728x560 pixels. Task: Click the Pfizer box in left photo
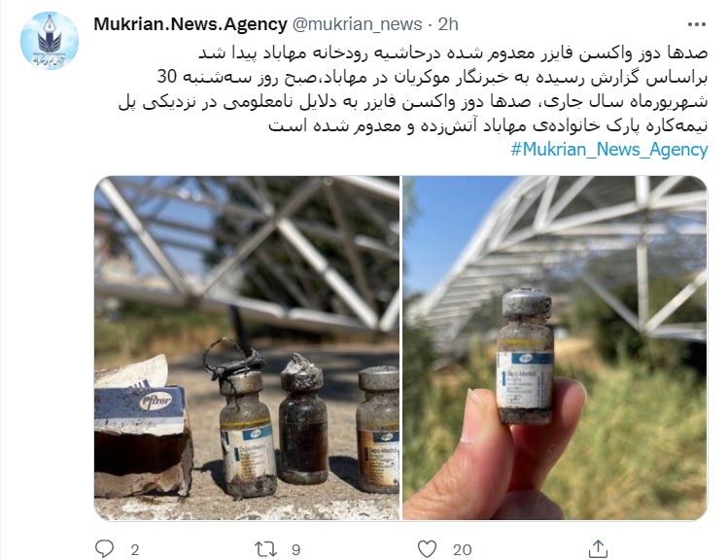pos(141,410)
